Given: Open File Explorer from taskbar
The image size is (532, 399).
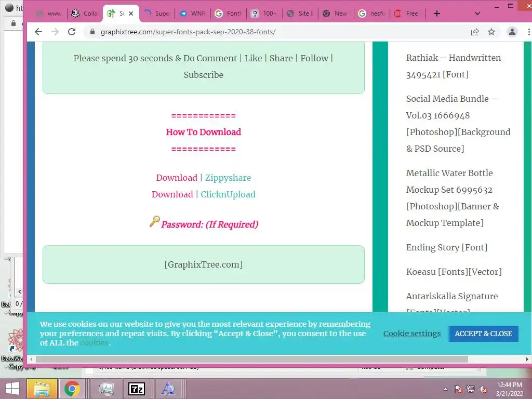Looking at the screenshot, I should [x=42, y=389].
